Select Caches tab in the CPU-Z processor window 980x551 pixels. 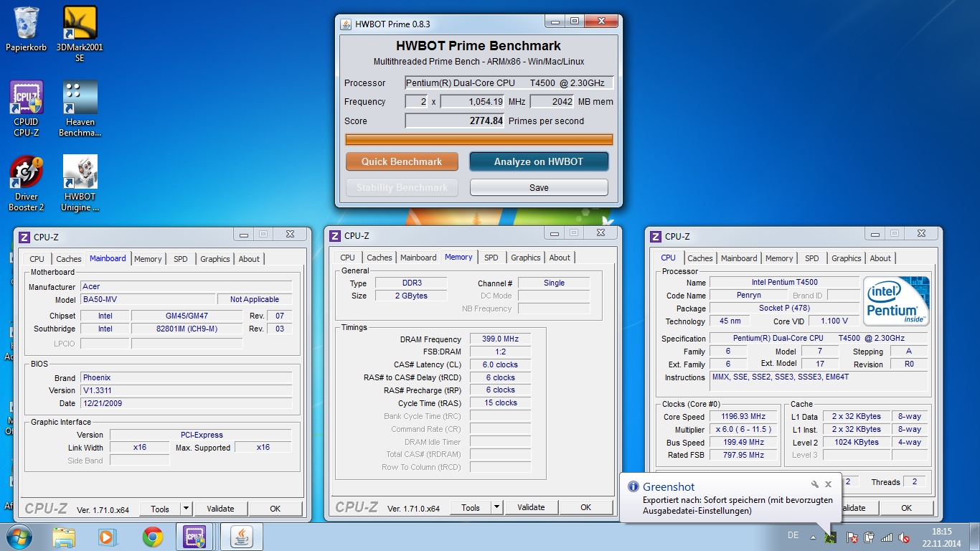coord(700,258)
